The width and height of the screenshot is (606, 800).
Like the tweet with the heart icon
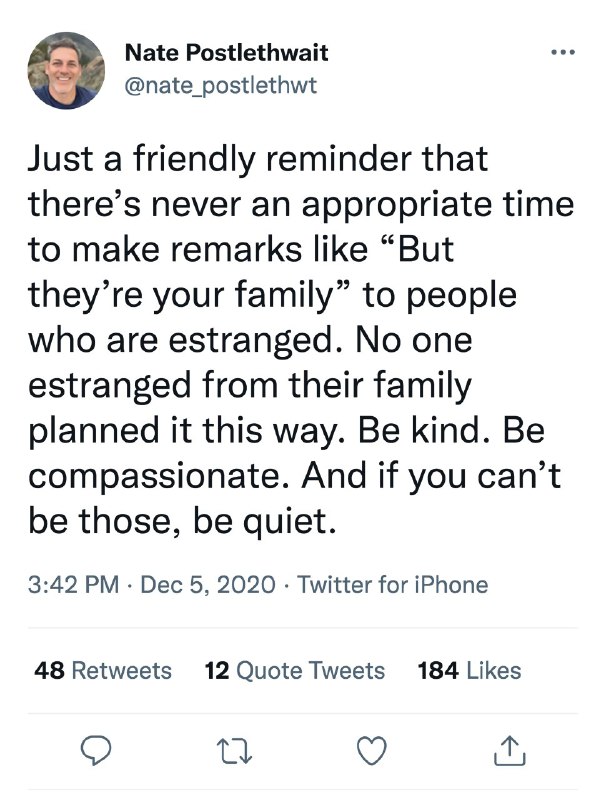pos(372,747)
